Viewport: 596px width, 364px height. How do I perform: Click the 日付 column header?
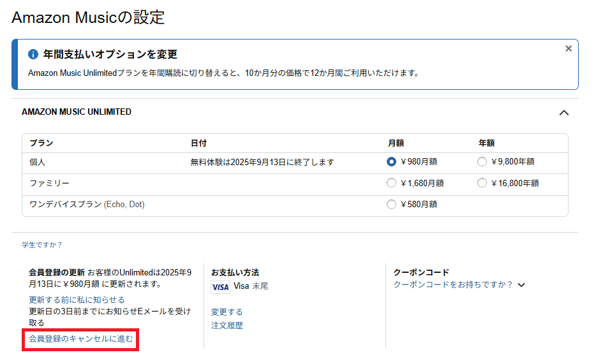(198, 143)
